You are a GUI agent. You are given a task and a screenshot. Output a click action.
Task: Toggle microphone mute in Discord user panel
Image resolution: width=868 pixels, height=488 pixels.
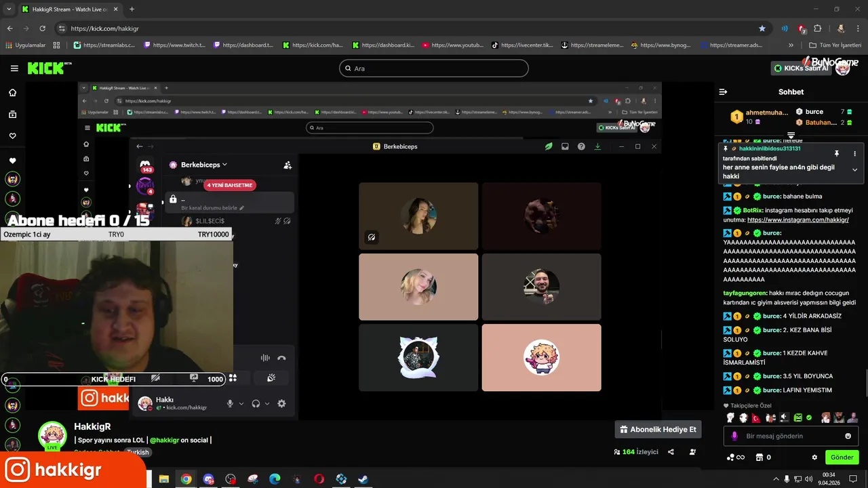[230, 404]
